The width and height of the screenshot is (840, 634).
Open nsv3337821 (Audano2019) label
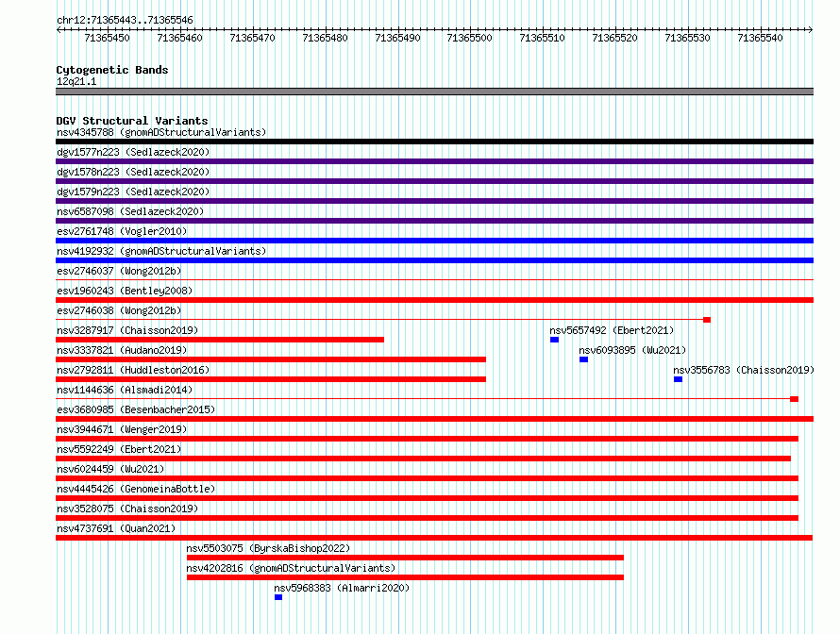point(122,350)
